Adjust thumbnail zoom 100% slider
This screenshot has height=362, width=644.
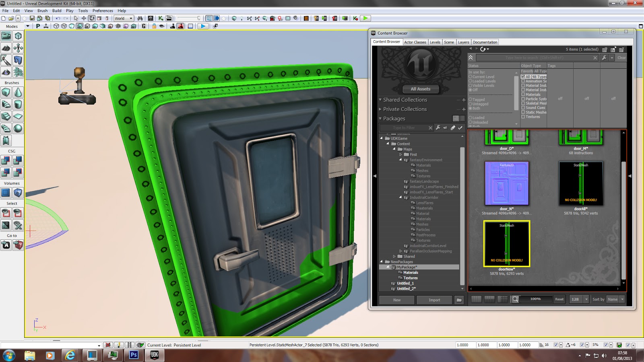click(535, 299)
